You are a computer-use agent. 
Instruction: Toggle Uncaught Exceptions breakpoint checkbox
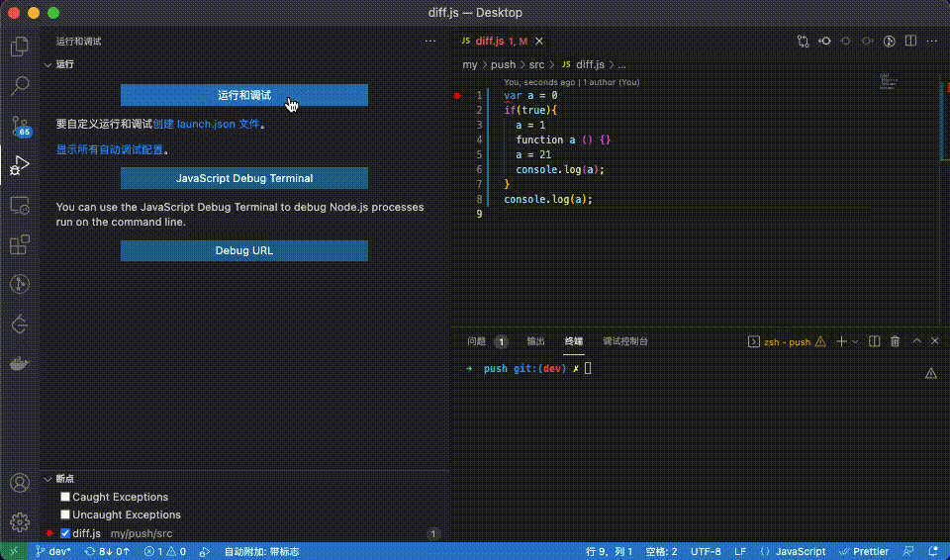tap(65, 514)
